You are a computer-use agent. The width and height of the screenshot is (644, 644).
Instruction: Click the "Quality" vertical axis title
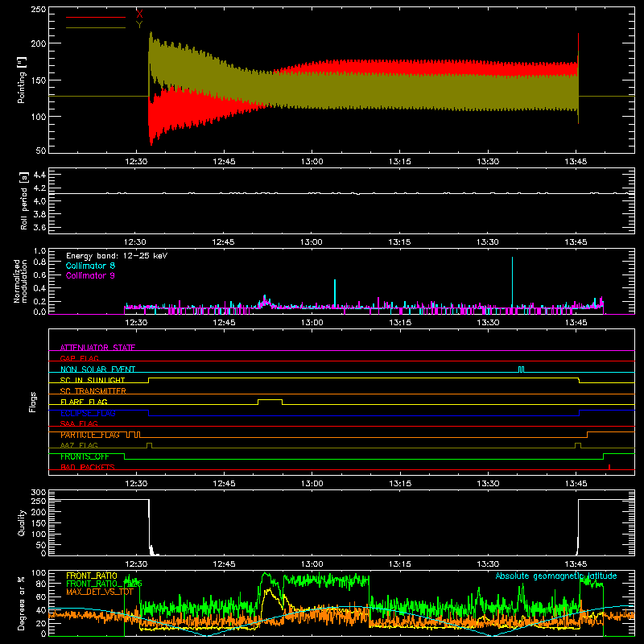(22, 522)
